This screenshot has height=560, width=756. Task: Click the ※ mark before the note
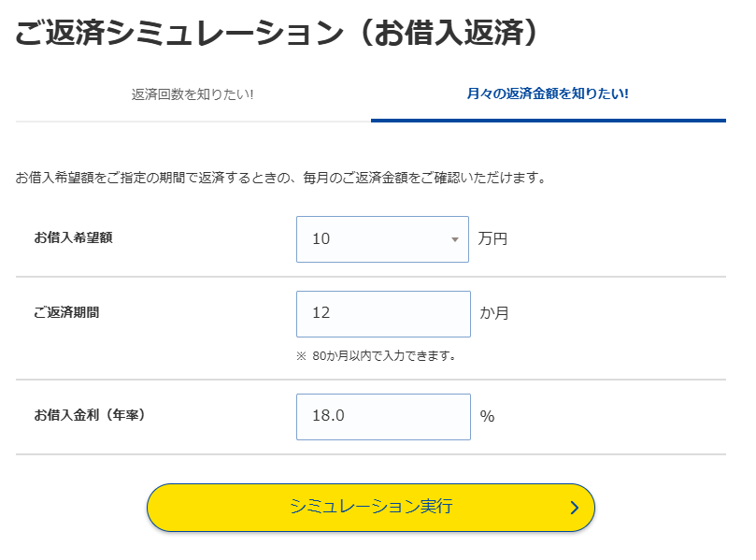click(302, 355)
